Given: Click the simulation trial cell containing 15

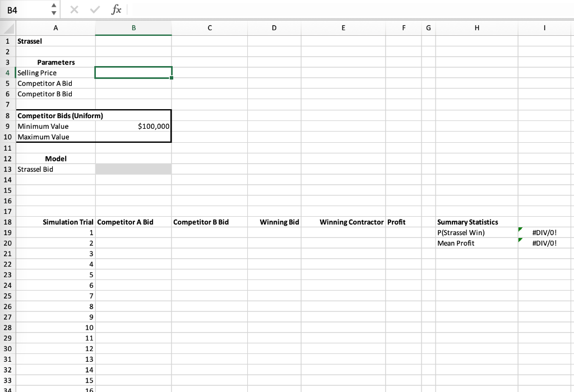Looking at the screenshot, I should pyautogui.click(x=55, y=381).
